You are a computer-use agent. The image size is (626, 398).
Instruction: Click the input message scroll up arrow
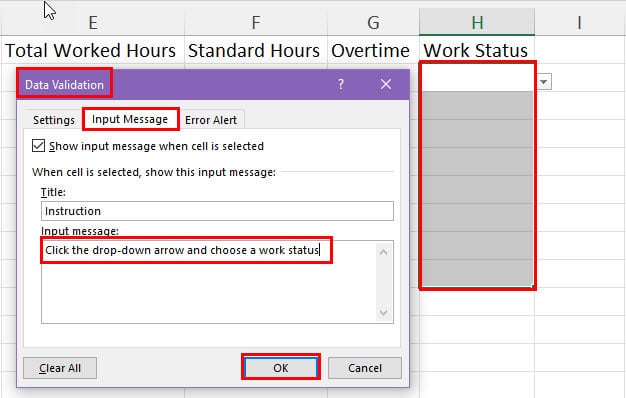383,252
